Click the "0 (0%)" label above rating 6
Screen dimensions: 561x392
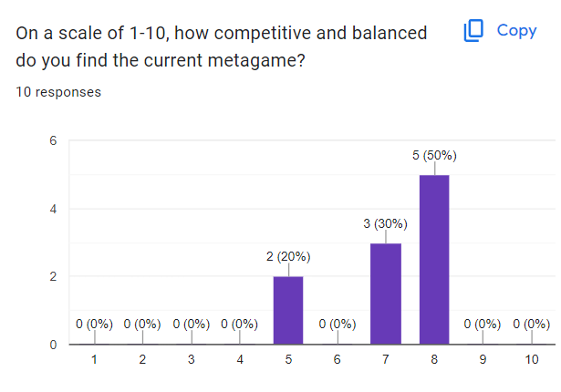click(x=338, y=324)
